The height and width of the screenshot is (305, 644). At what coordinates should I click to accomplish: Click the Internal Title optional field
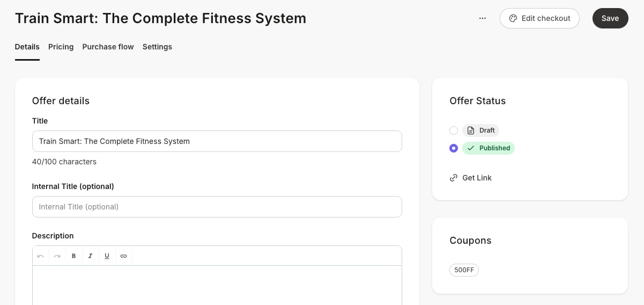[x=217, y=207]
